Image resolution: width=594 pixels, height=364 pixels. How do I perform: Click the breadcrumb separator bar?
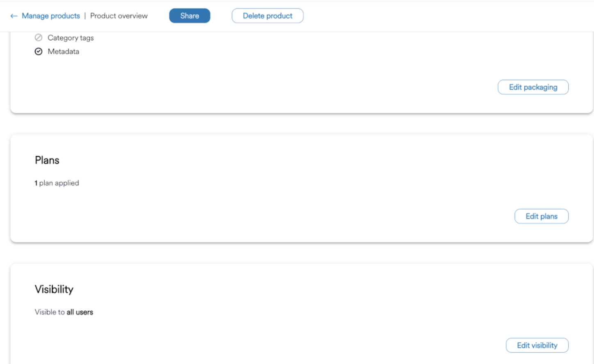[x=85, y=16]
